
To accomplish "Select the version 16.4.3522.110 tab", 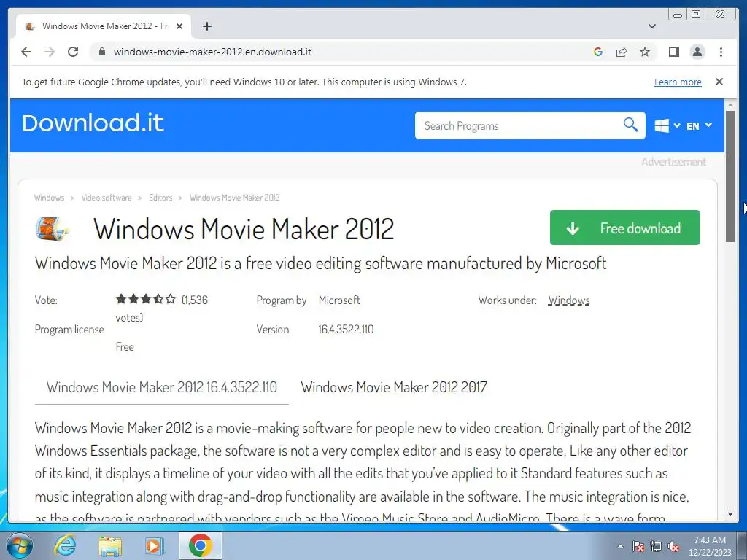I will [x=161, y=387].
